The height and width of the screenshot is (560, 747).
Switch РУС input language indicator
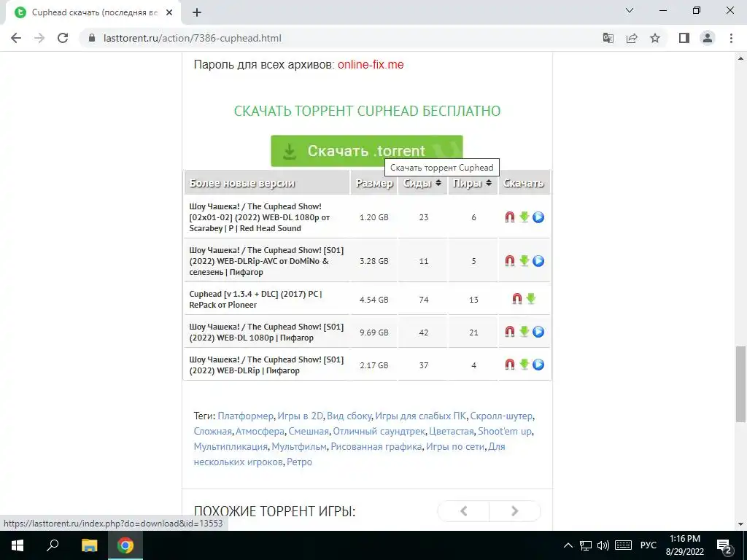pyautogui.click(x=648, y=545)
